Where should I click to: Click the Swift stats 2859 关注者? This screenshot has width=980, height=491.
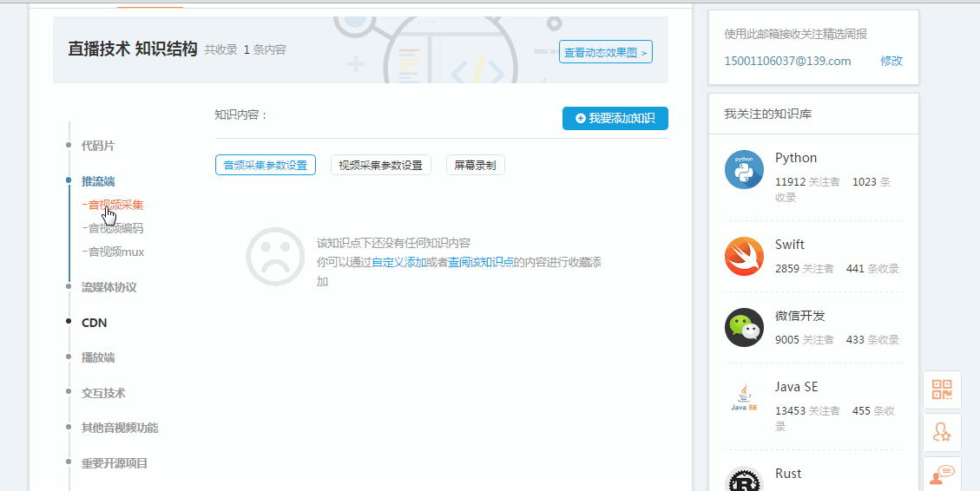coord(805,269)
